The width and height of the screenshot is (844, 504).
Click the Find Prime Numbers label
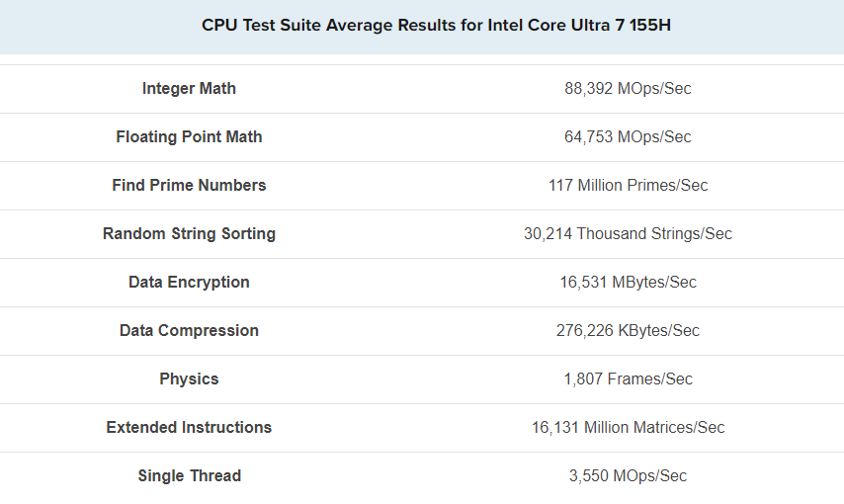click(189, 185)
